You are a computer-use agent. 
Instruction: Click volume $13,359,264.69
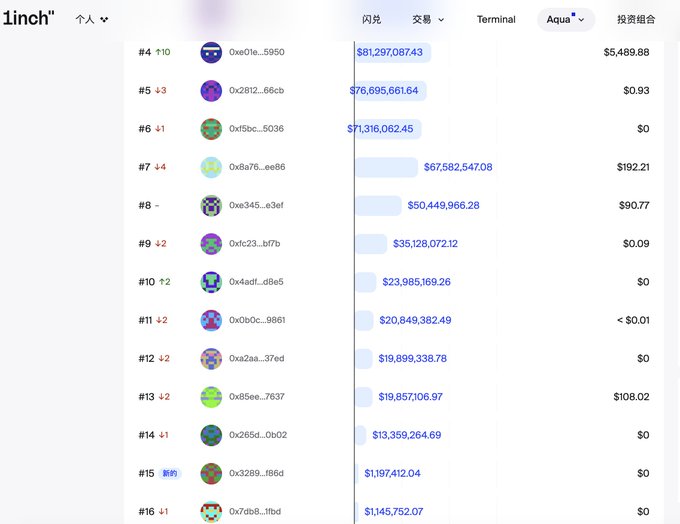(x=406, y=435)
